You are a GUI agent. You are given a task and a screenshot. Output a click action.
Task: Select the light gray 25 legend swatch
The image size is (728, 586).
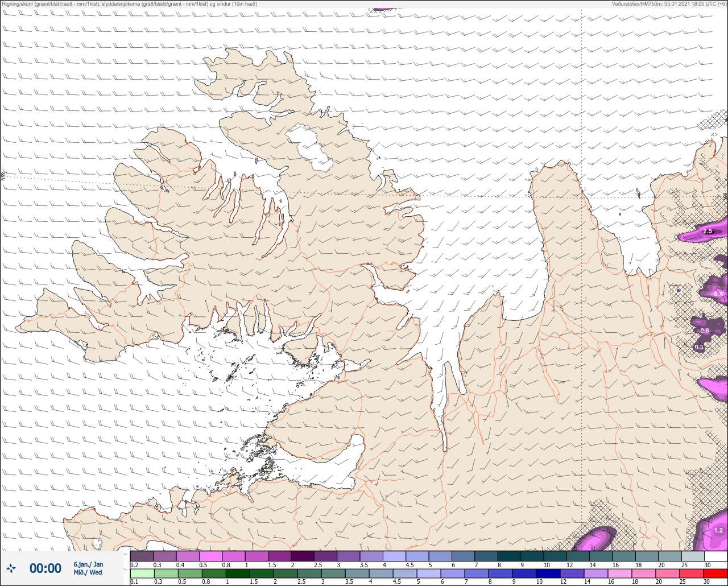click(693, 556)
